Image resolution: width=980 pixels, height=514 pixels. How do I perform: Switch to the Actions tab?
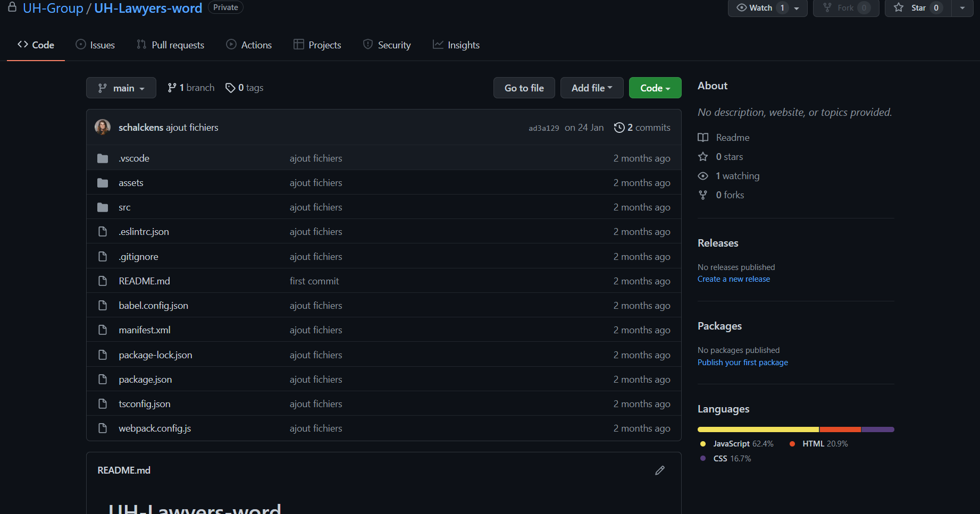(249, 45)
